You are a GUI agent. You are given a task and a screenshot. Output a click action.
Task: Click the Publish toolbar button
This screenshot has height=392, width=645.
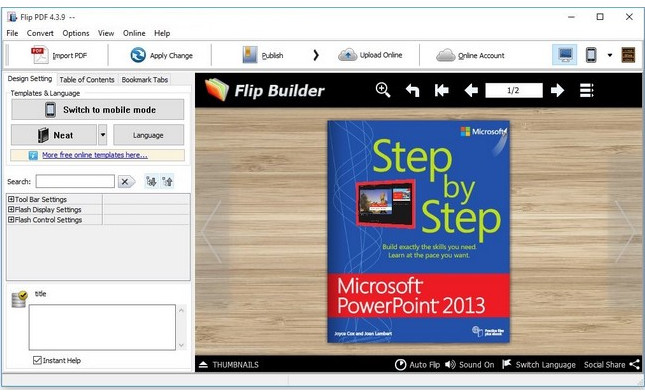[x=262, y=55]
